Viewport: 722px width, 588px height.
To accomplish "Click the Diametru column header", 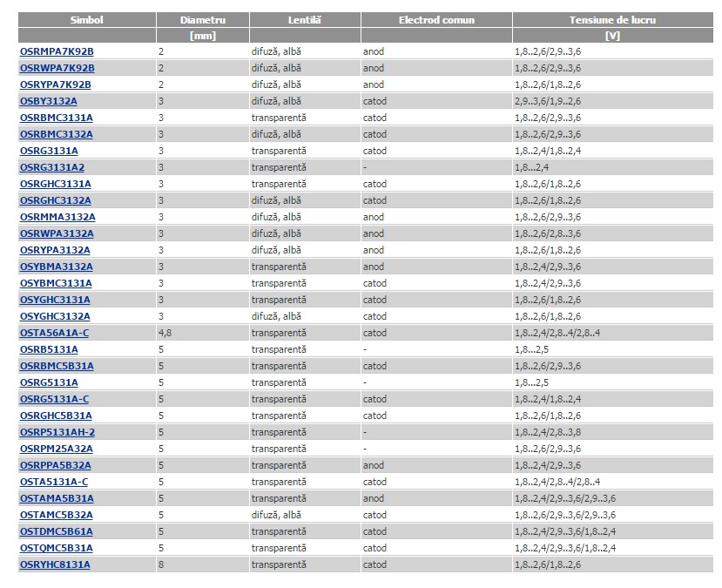I will [203, 20].
